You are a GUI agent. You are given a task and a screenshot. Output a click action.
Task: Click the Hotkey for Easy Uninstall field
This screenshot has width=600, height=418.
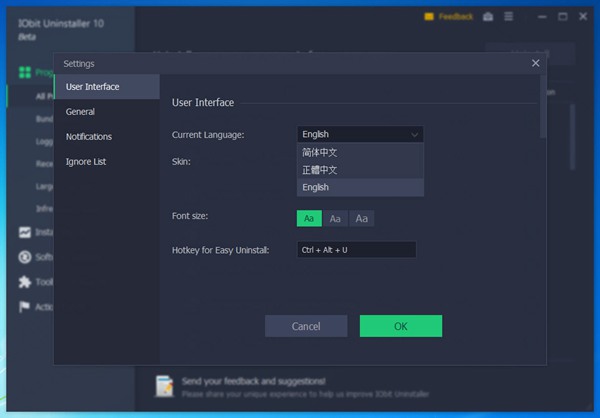coord(357,250)
